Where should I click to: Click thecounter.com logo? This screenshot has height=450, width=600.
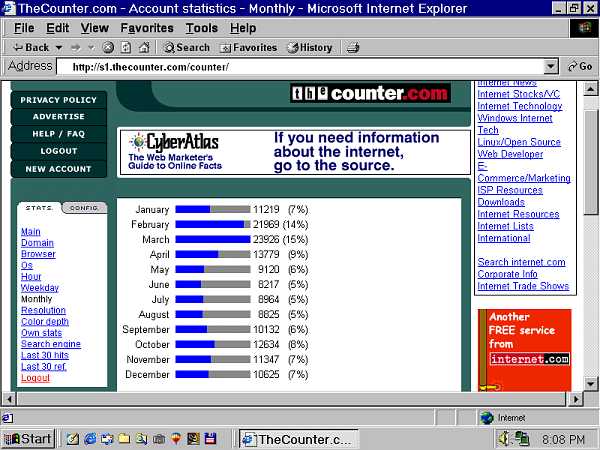pyautogui.click(x=370, y=93)
